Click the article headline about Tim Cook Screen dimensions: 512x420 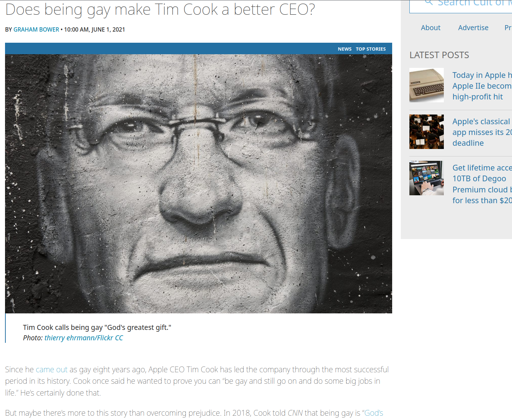[160, 9]
